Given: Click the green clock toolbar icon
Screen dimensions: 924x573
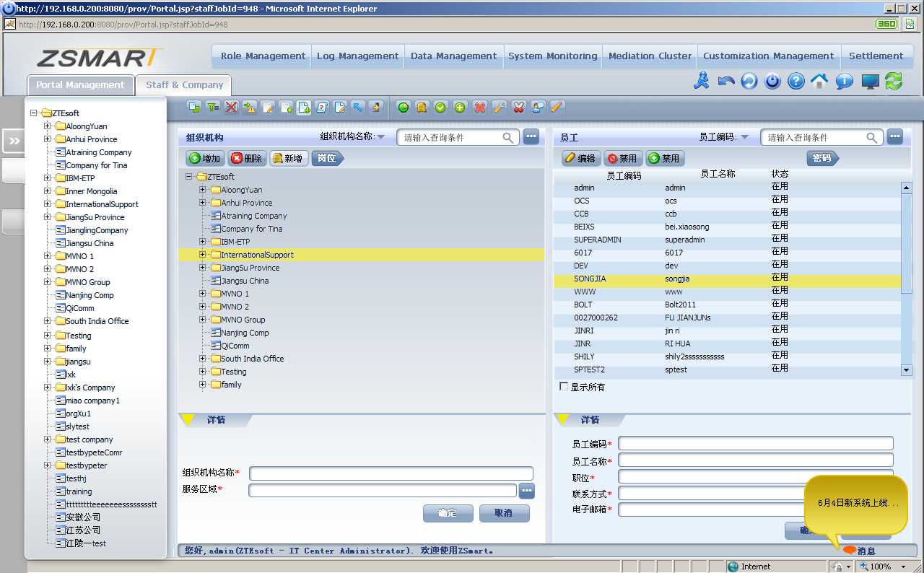Looking at the screenshot, I should (403, 108).
